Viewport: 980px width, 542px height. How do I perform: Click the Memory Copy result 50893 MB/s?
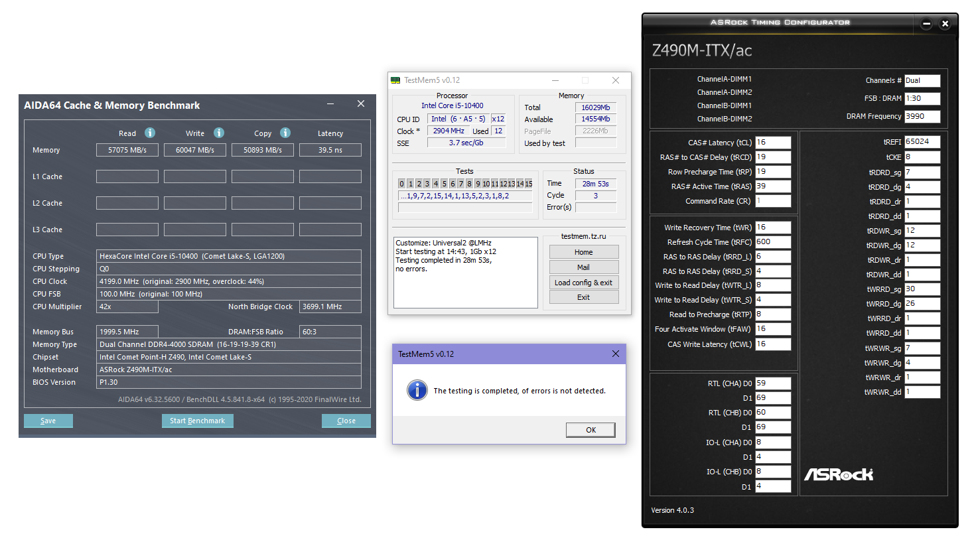(x=263, y=150)
